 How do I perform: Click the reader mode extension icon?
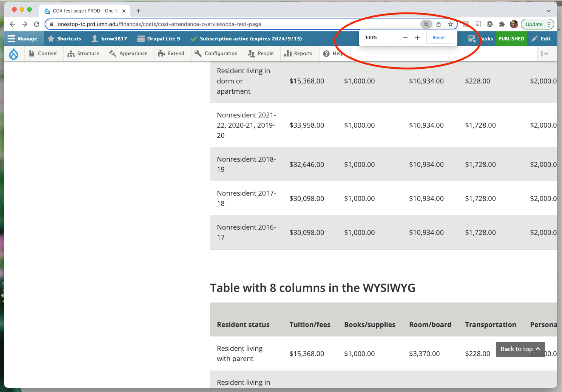[478, 24]
